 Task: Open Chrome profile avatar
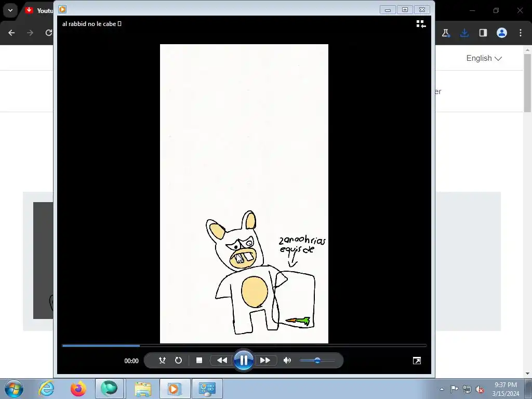tap(502, 33)
